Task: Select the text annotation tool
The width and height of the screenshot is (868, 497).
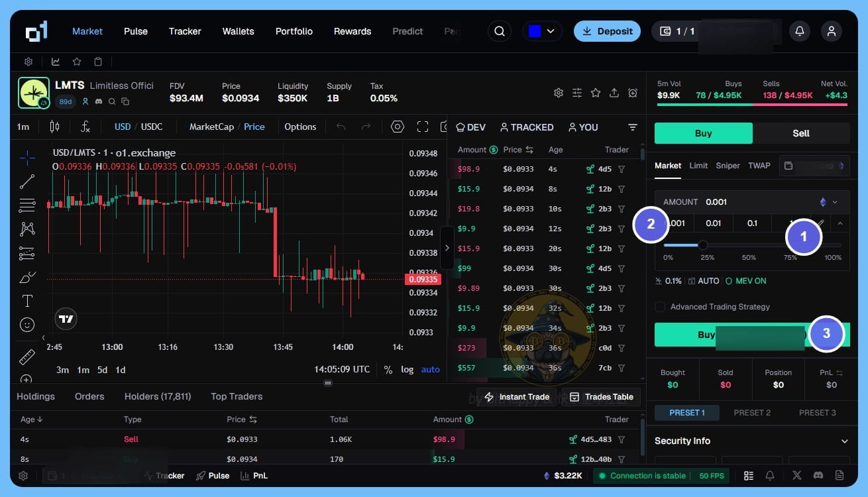Action: click(27, 301)
